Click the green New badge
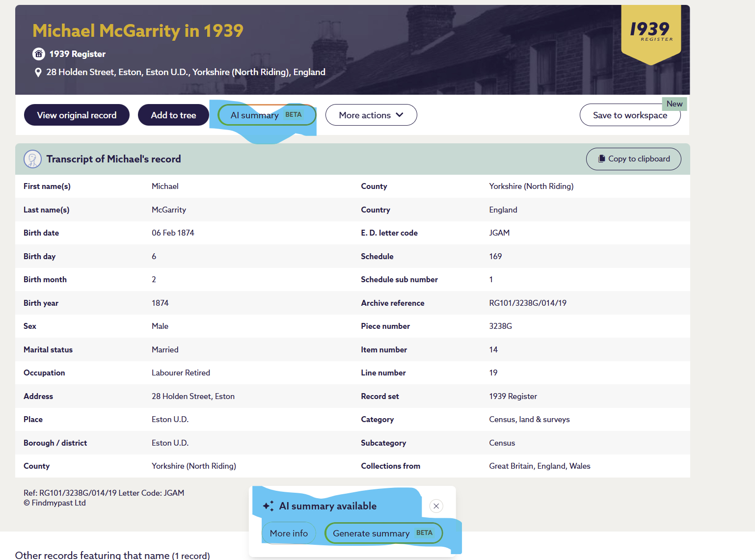 click(x=674, y=104)
